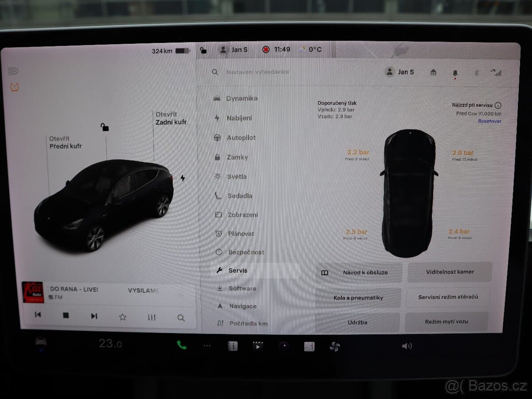This screenshot has width=532, height=399.
Task: Open the Theater clapperboard app
Action: [x=258, y=346]
